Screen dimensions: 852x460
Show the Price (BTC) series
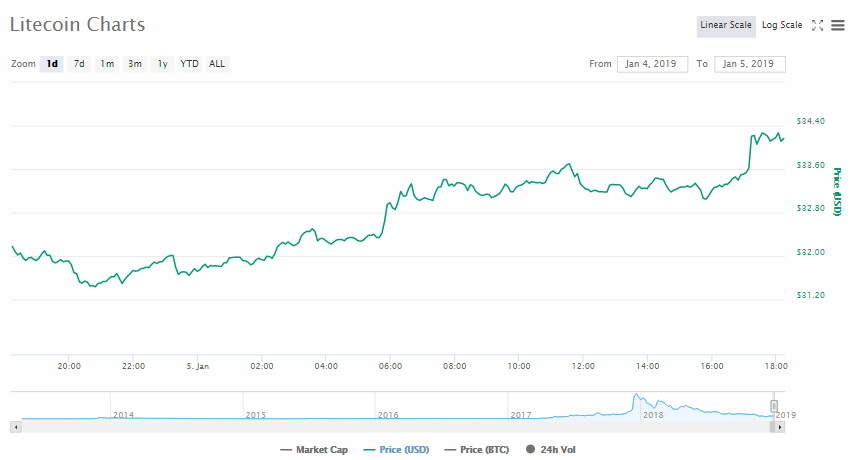pos(480,450)
